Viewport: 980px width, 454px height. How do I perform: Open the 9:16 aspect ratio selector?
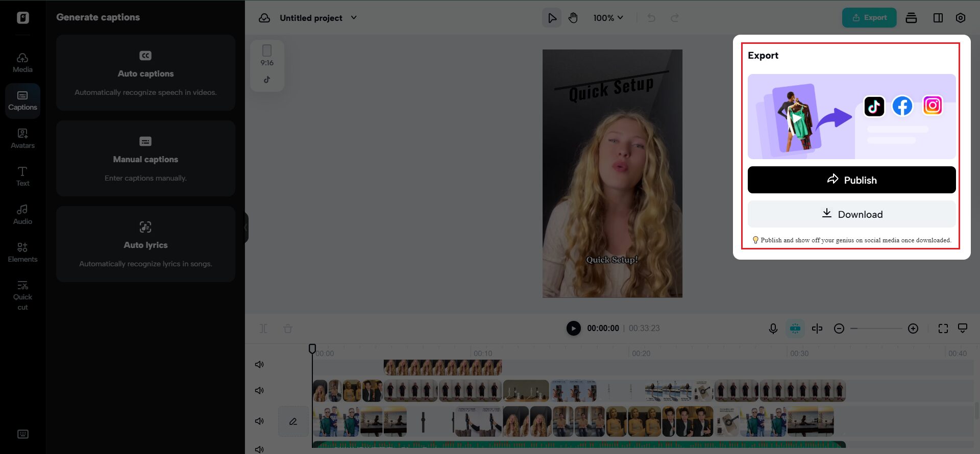tap(267, 56)
